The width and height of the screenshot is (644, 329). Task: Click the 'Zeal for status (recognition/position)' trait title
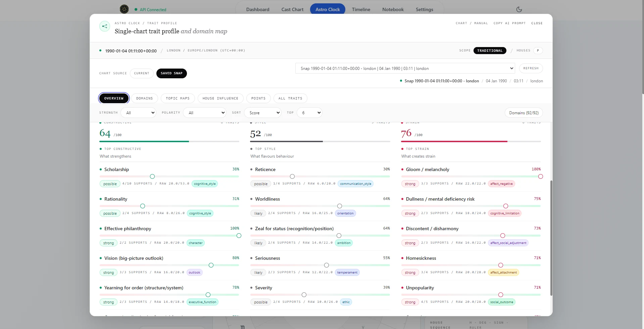pos(294,229)
